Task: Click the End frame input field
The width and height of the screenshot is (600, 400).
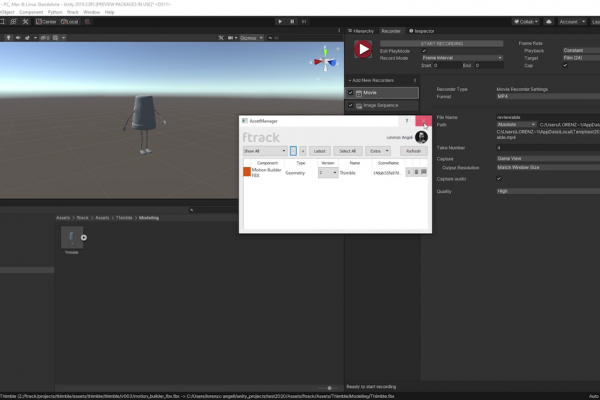Action: coord(489,65)
